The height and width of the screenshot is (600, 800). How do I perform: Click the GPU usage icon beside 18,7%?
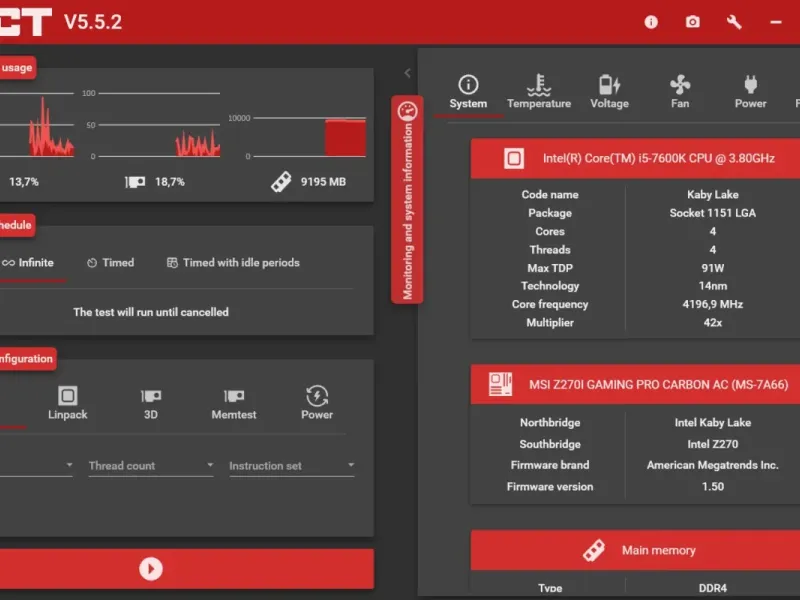pyautogui.click(x=135, y=182)
